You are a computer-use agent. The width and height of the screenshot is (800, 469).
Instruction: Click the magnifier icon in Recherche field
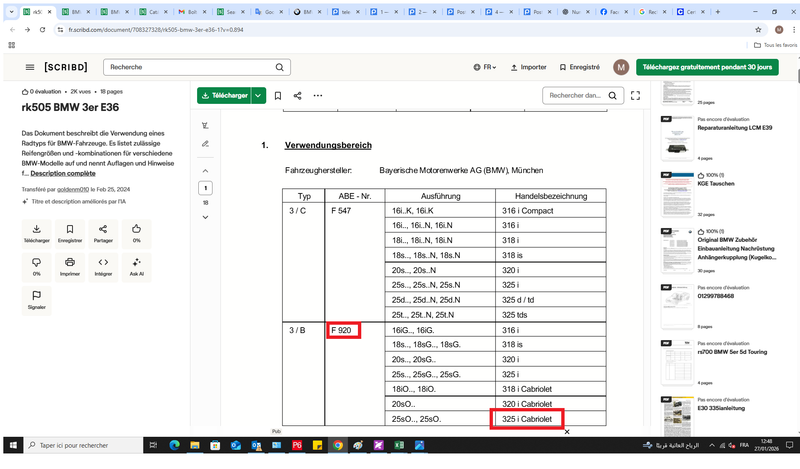click(280, 67)
